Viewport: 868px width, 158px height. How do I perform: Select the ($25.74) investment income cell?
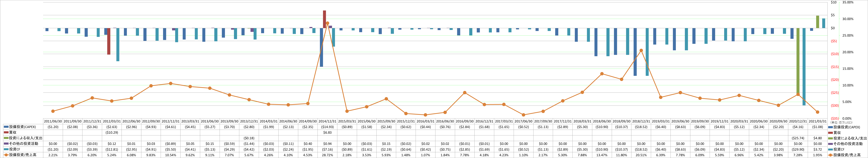(798, 138)
